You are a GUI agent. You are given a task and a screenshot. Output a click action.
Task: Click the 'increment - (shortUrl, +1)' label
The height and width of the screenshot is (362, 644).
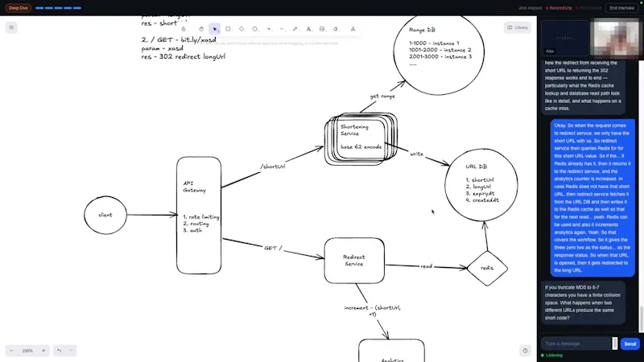[x=373, y=311]
